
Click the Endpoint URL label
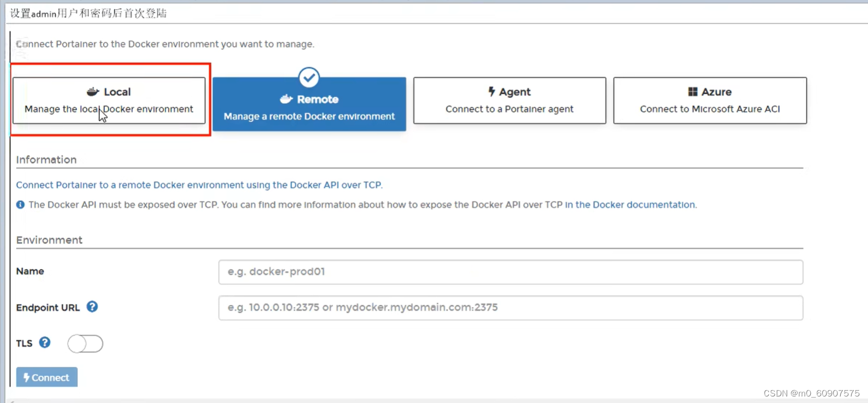[48, 307]
